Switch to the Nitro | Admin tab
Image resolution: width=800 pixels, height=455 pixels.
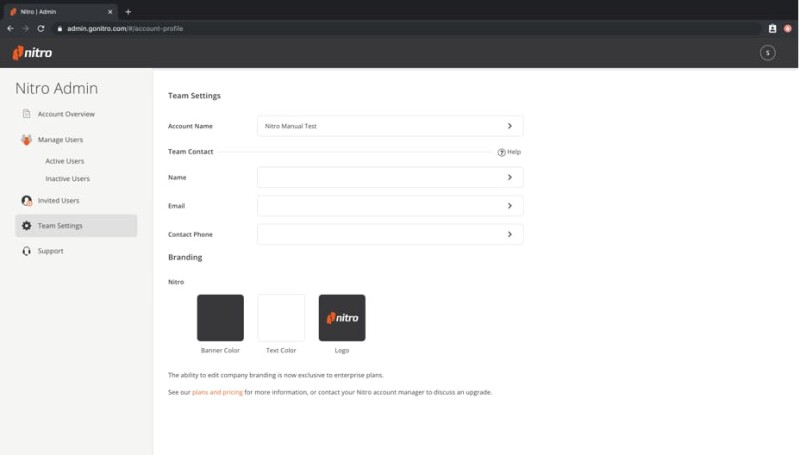[x=59, y=11]
